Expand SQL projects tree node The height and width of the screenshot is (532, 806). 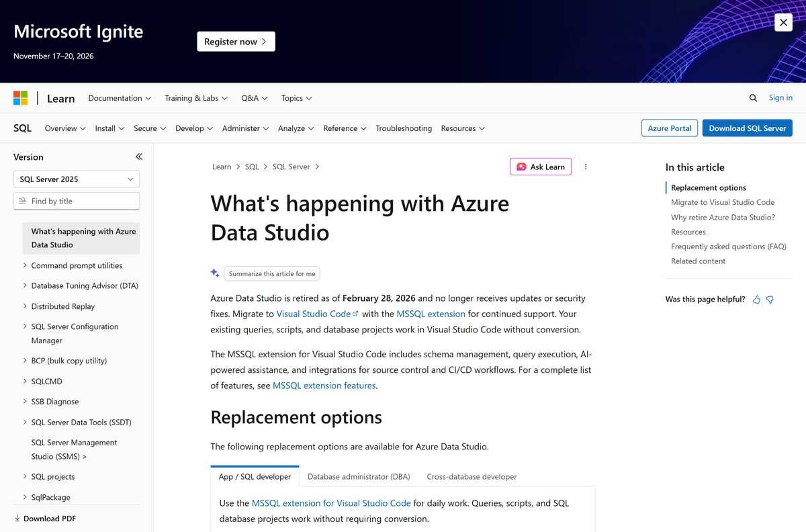[x=25, y=477]
